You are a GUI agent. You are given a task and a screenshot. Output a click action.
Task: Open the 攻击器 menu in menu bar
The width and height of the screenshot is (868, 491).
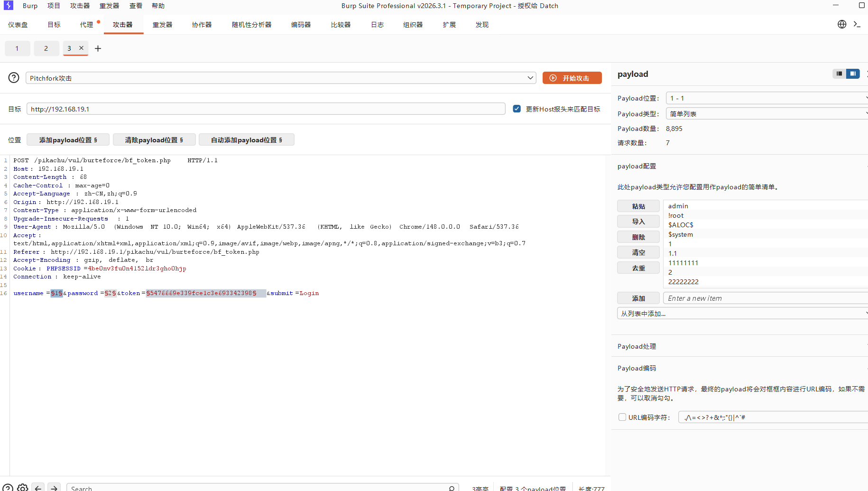(x=80, y=6)
